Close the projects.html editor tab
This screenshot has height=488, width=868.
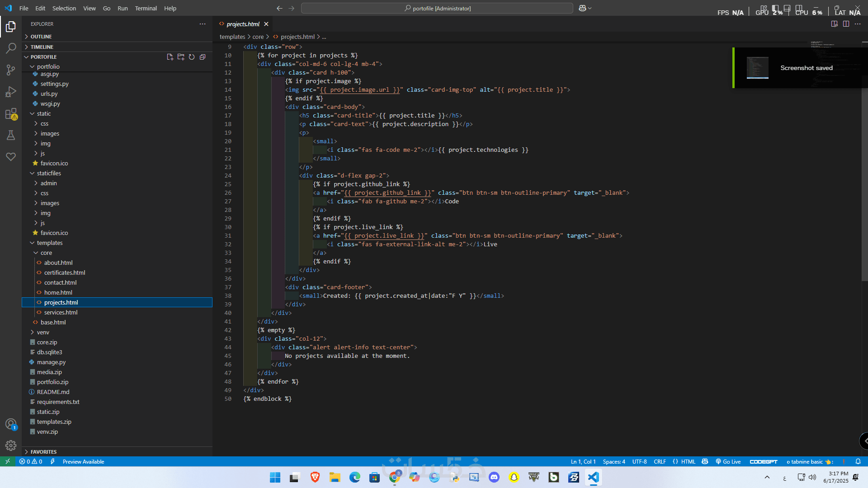(x=266, y=24)
